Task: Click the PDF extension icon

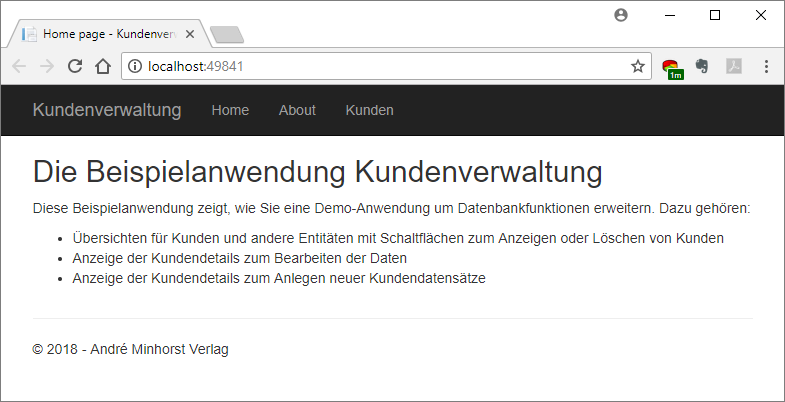Action: (x=734, y=66)
